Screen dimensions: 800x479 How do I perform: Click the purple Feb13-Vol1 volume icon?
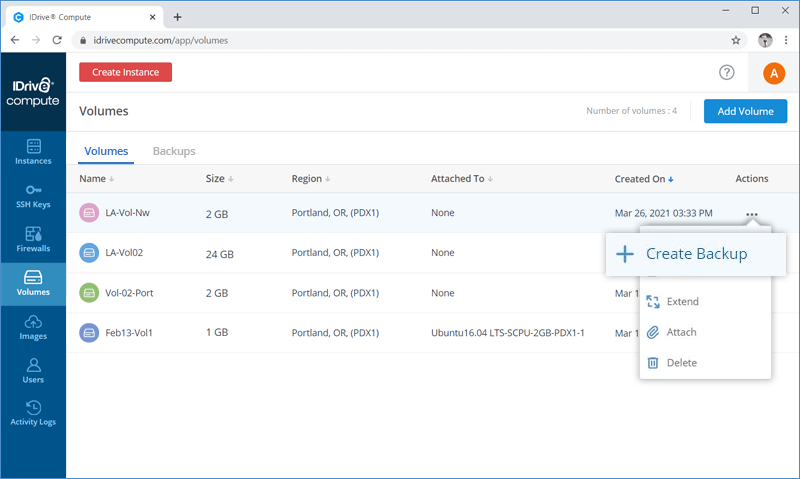coord(89,333)
